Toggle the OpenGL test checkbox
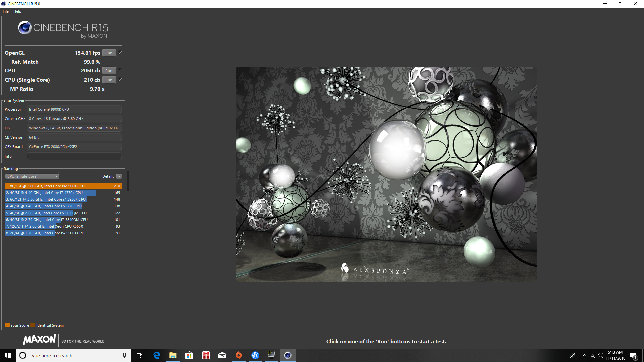644x362 pixels. coord(120,53)
